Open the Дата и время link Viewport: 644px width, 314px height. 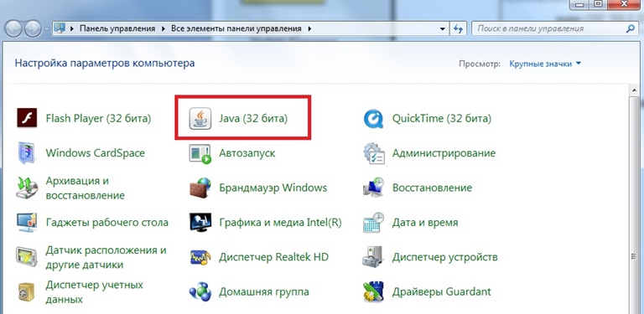425,223
